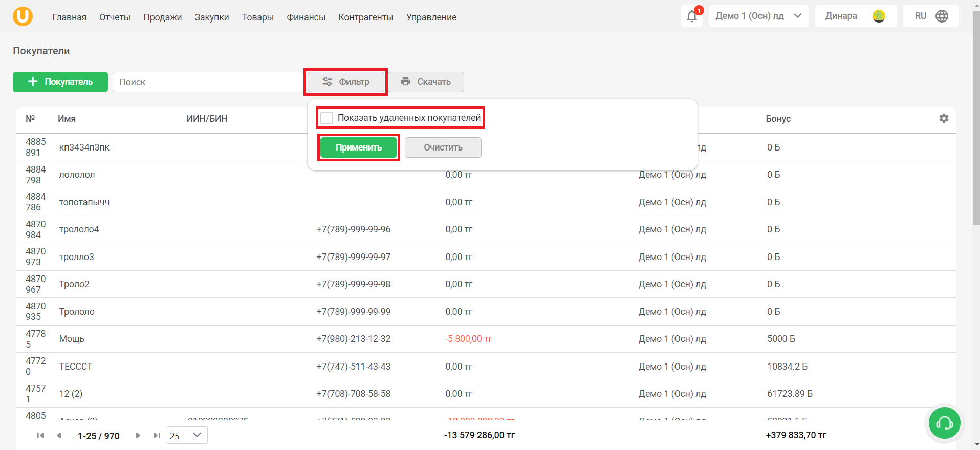Open the rows-per-page 25 dropdown

[187, 436]
